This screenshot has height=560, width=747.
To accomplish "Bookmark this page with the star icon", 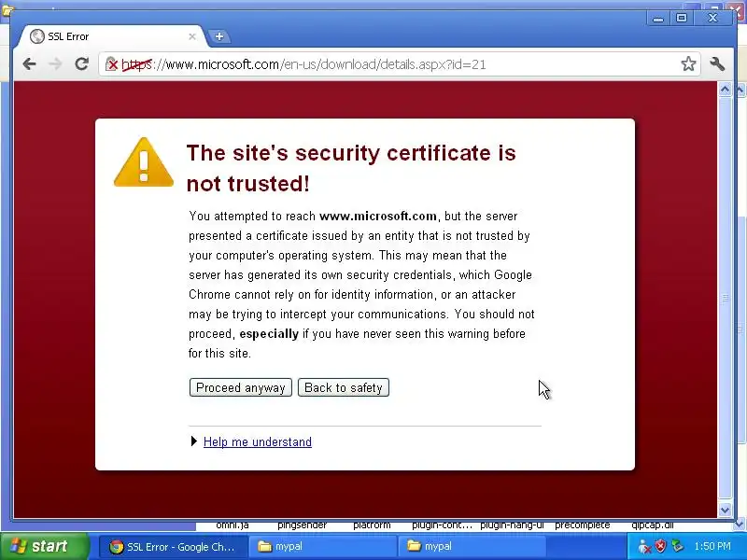I will (688, 63).
